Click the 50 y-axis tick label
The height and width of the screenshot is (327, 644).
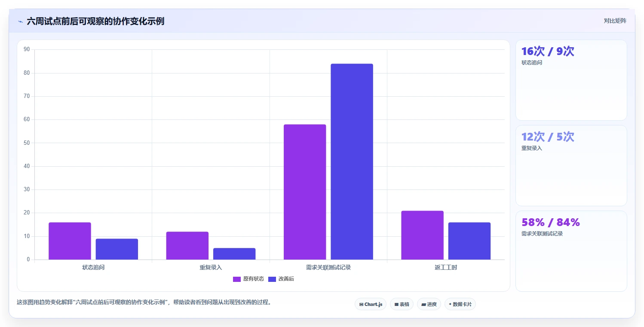coord(27,143)
